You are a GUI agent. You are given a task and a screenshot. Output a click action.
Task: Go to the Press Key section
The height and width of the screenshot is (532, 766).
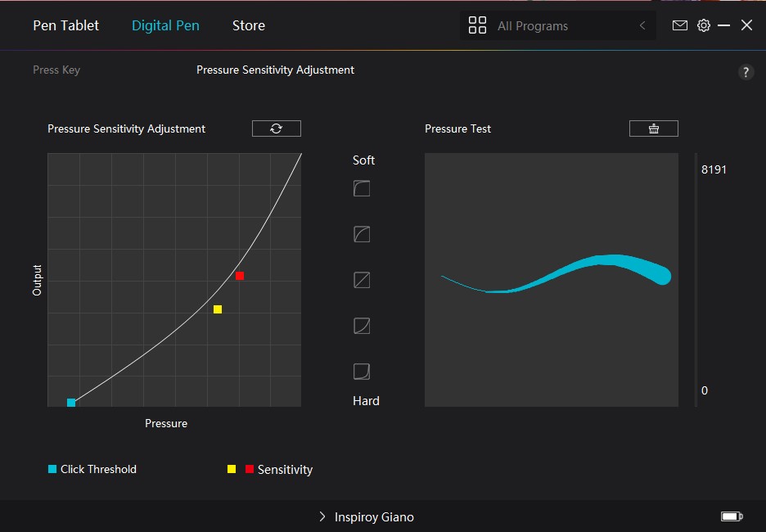[56, 70]
